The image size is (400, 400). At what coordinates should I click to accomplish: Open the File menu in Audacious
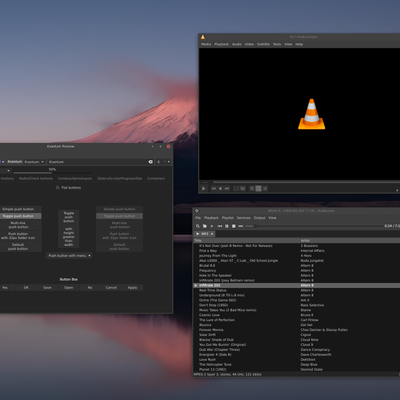pyautogui.click(x=198, y=218)
